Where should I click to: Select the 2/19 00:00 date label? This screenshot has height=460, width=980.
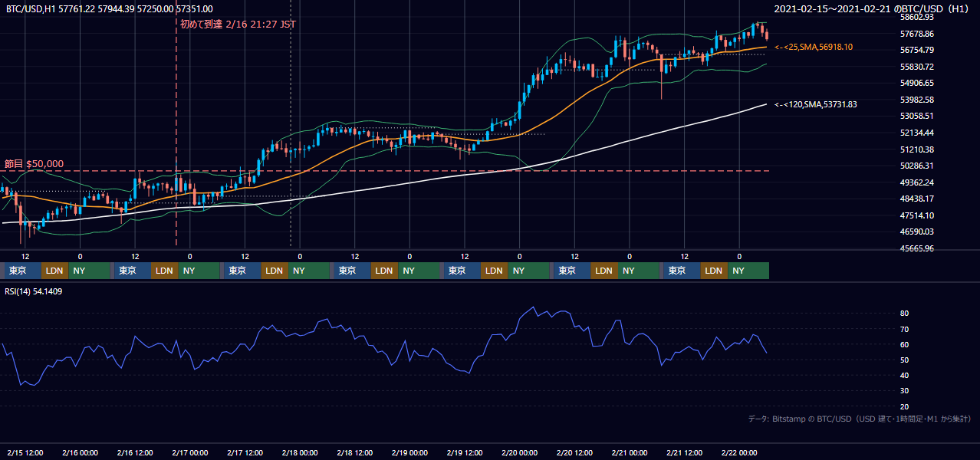(409, 453)
